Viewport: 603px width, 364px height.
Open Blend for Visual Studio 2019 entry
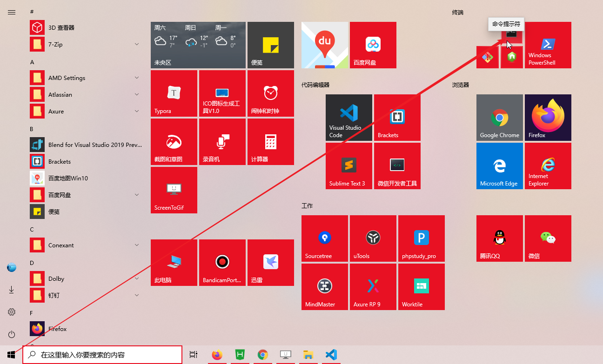pyautogui.click(x=86, y=145)
